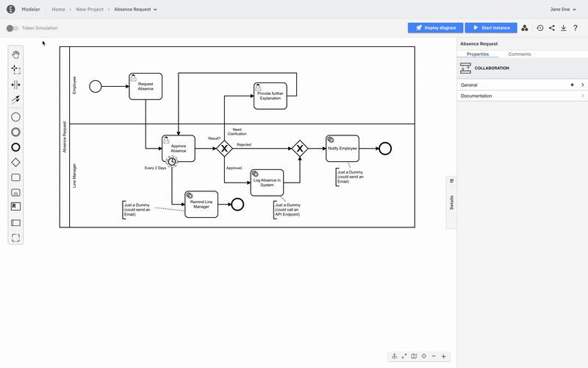Viewport: 588px width, 368px height.
Task: Create an End Event from palette
Action: click(15, 147)
